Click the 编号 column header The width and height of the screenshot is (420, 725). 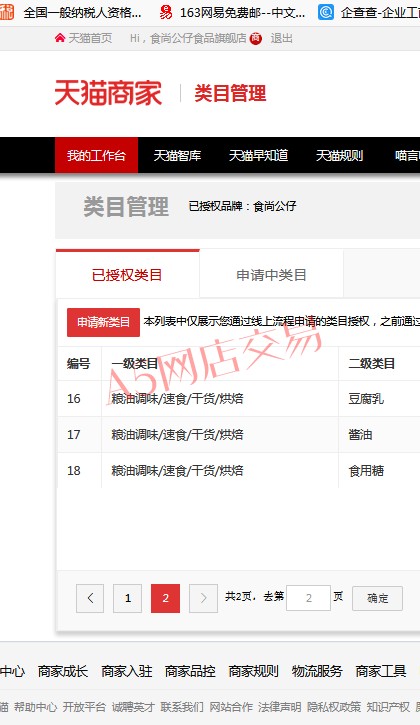(x=78, y=363)
